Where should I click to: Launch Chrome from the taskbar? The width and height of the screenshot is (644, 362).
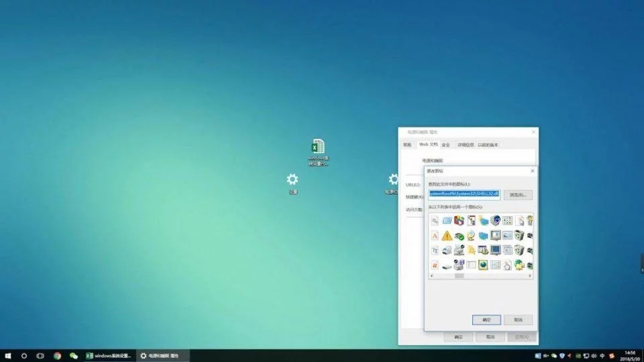(x=57, y=356)
